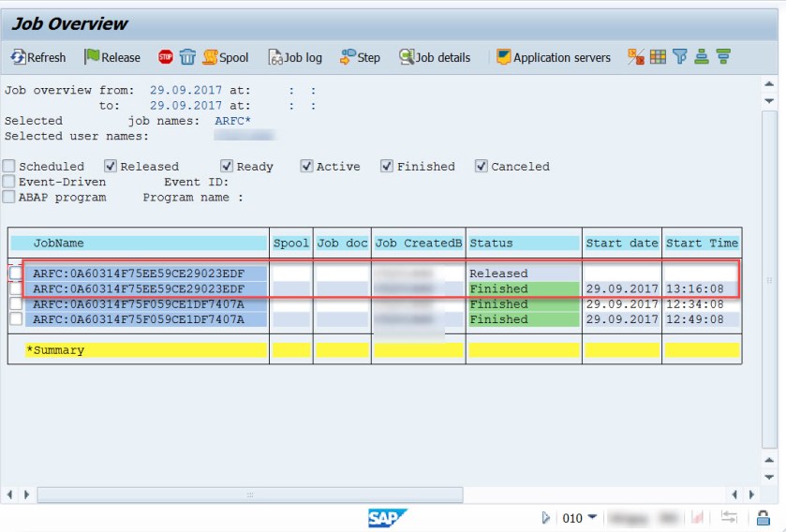Image resolution: width=786 pixels, height=532 pixels.
Task: Toggle the Scheduled checkbox
Action: pyautogui.click(x=8, y=166)
